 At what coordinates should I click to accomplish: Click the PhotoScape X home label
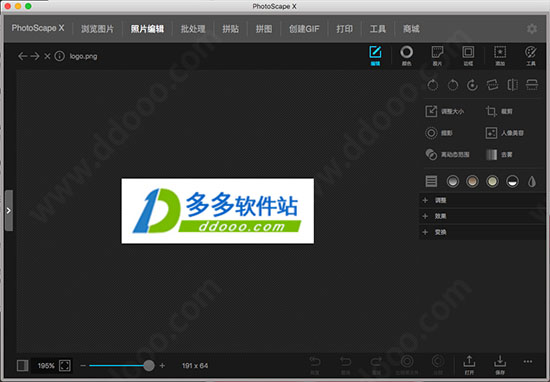coord(38,28)
